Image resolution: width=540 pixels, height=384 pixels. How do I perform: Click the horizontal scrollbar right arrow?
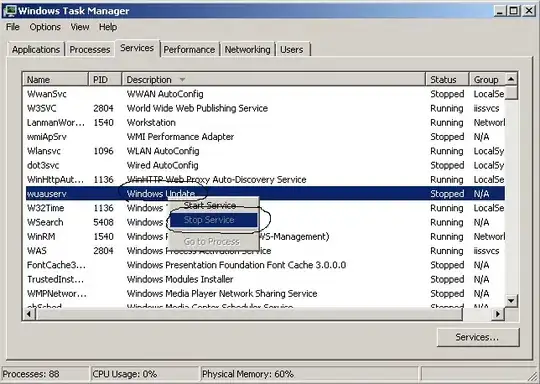coord(498,314)
